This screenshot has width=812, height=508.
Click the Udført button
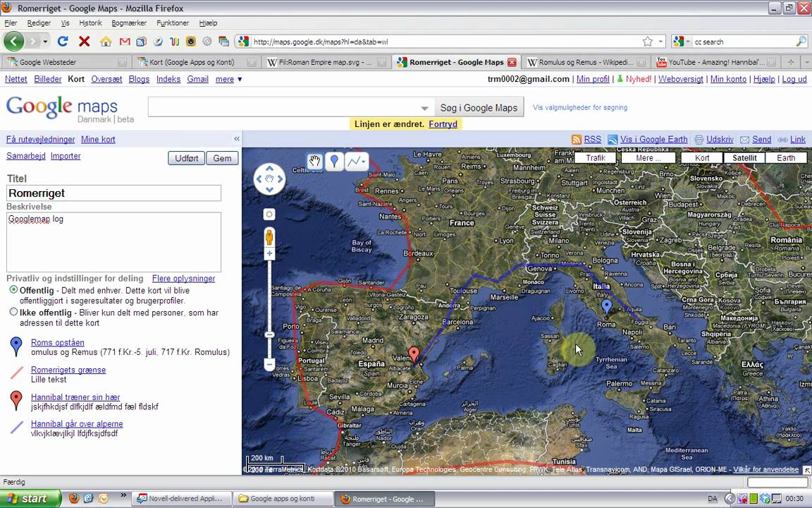[186, 158]
